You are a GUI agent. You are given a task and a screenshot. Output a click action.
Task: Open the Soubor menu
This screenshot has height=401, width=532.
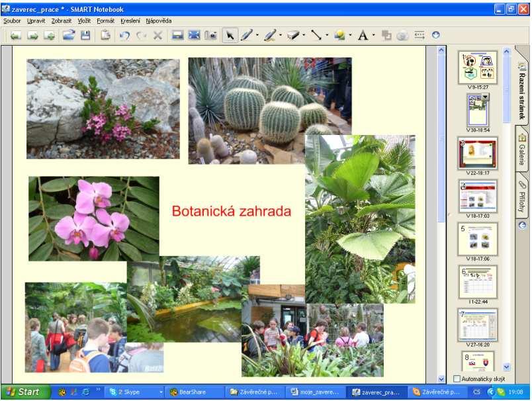point(12,21)
